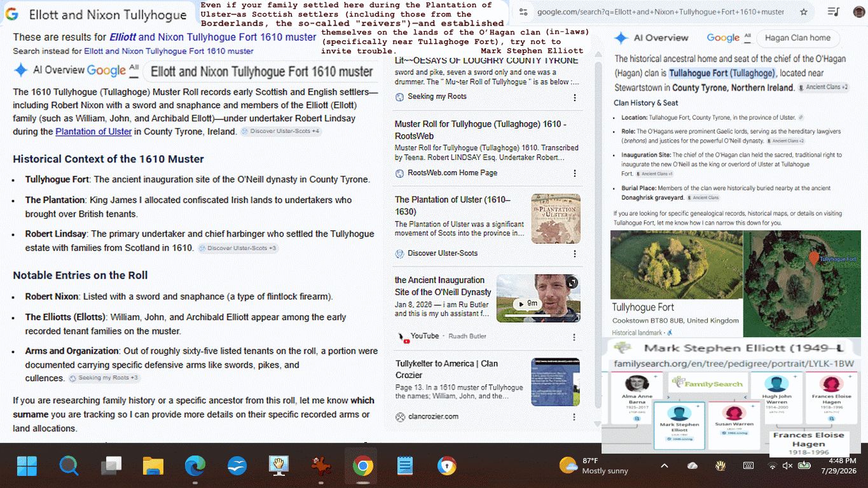Click the link icon after 'province of Ulster'

[x=801, y=118]
